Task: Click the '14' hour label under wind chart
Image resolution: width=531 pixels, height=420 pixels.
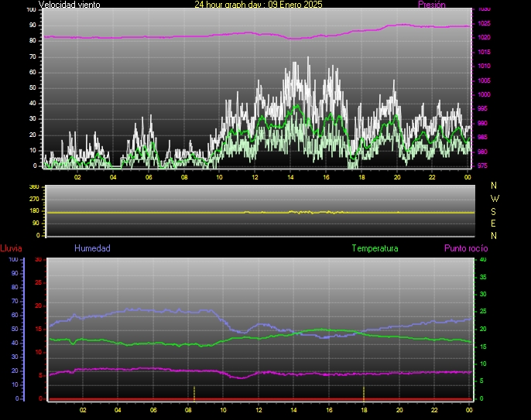Action: (290, 177)
